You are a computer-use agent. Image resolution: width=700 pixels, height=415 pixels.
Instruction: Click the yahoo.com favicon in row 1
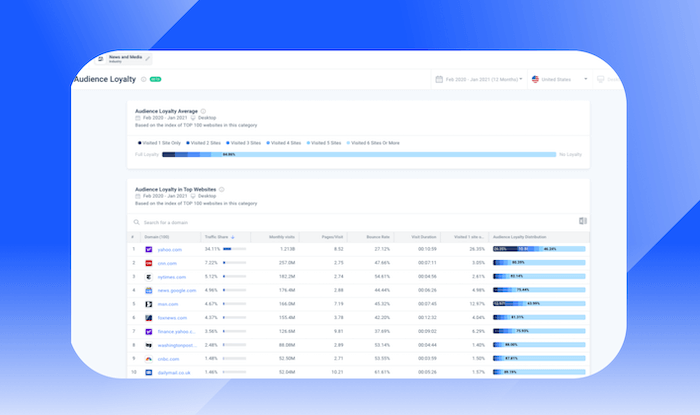[x=148, y=249]
